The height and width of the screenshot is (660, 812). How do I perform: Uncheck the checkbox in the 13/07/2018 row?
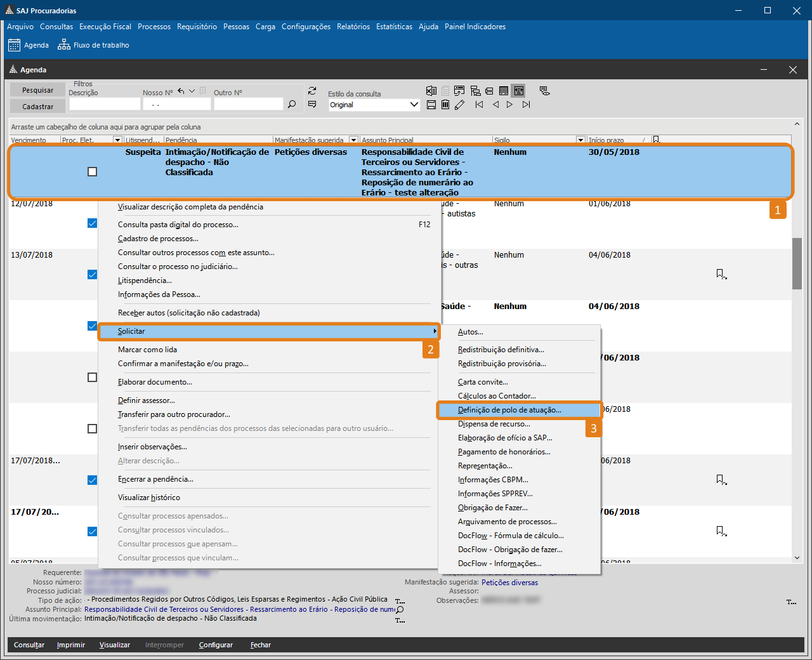[93, 275]
